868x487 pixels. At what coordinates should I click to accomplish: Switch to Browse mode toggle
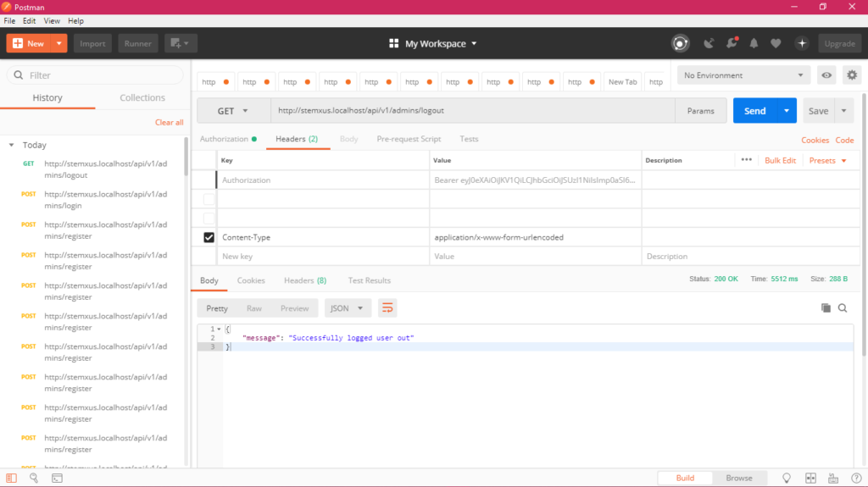point(738,478)
